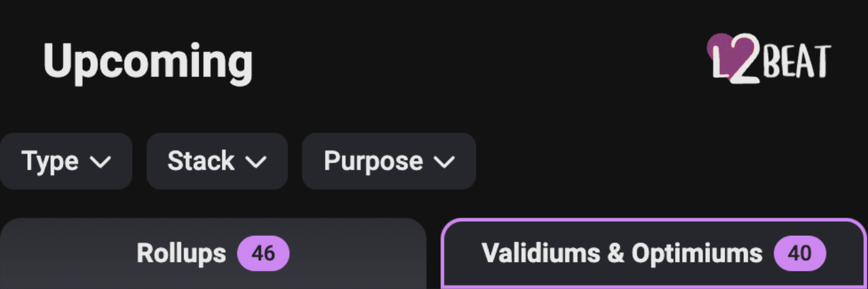Click the purple 46 count badge

tap(263, 253)
